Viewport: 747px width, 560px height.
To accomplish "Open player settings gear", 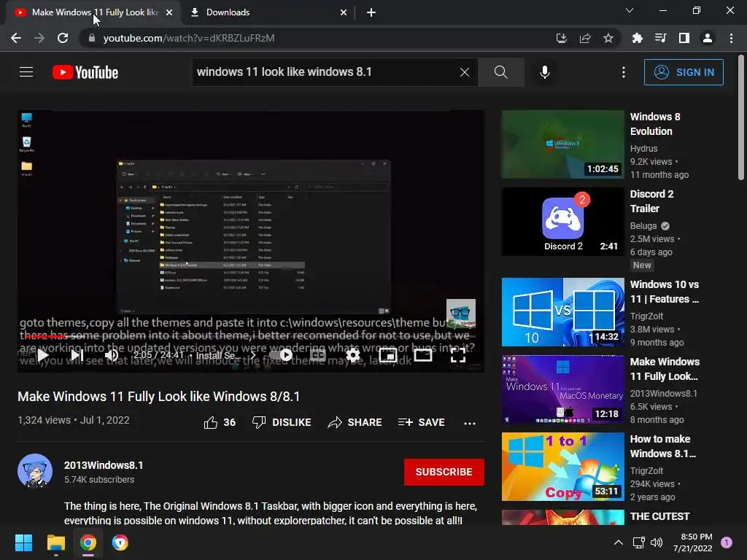I will 353,355.
